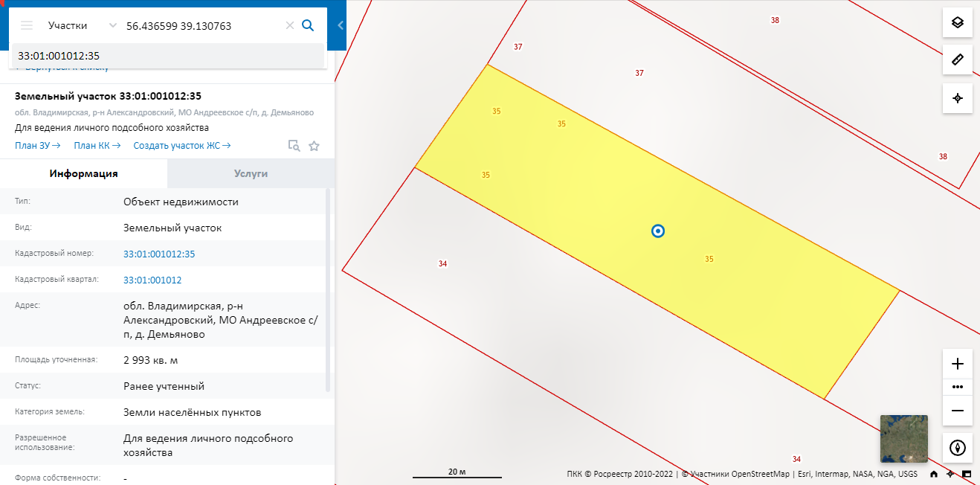This screenshot has height=485, width=980.
Task: Switch to Информация tab
Action: pyautogui.click(x=84, y=173)
